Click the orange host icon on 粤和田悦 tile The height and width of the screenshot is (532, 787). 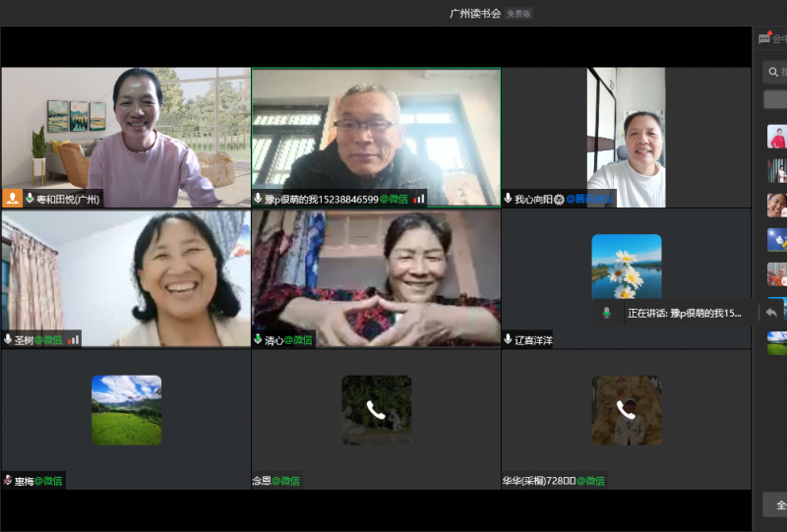(x=13, y=198)
